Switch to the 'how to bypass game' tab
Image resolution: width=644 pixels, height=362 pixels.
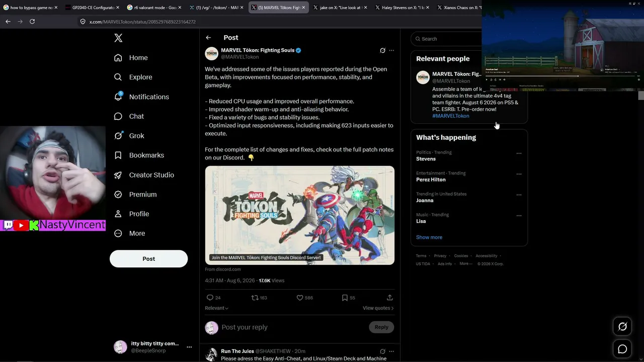[x=31, y=8]
